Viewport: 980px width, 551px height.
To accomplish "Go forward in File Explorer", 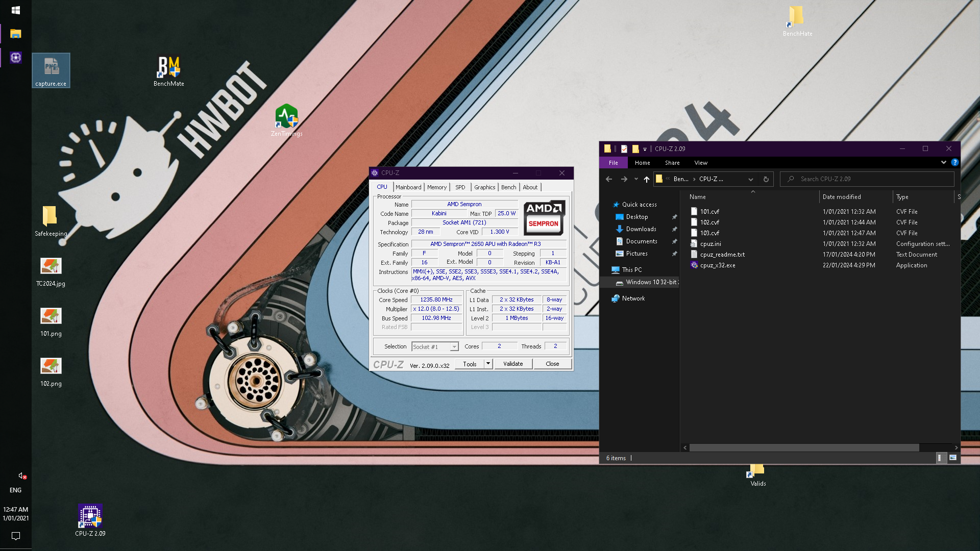I will pyautogui.click(x=624, y=179).
